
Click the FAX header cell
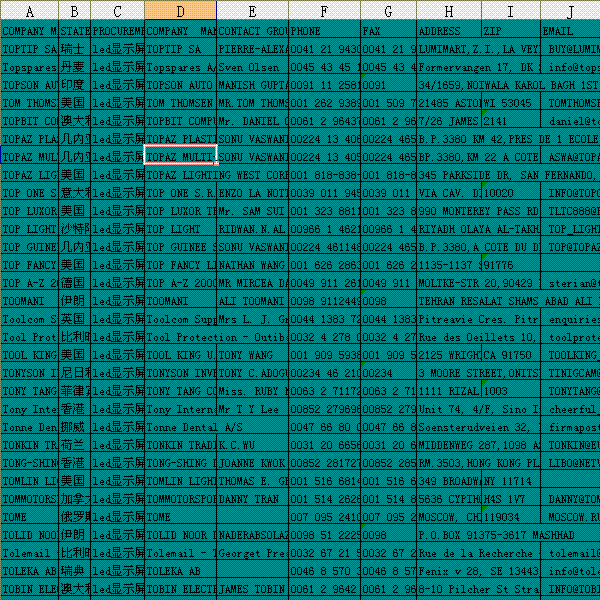click(388, 31)
